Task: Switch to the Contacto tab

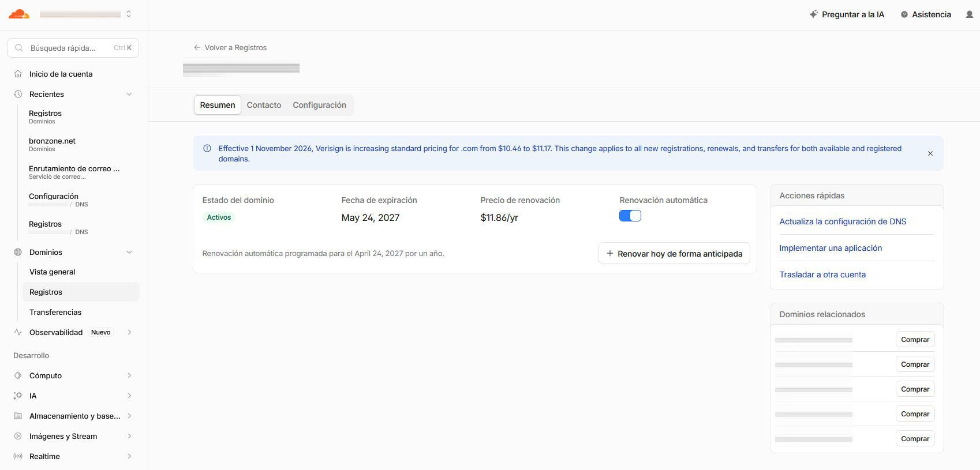Action: 264,105
